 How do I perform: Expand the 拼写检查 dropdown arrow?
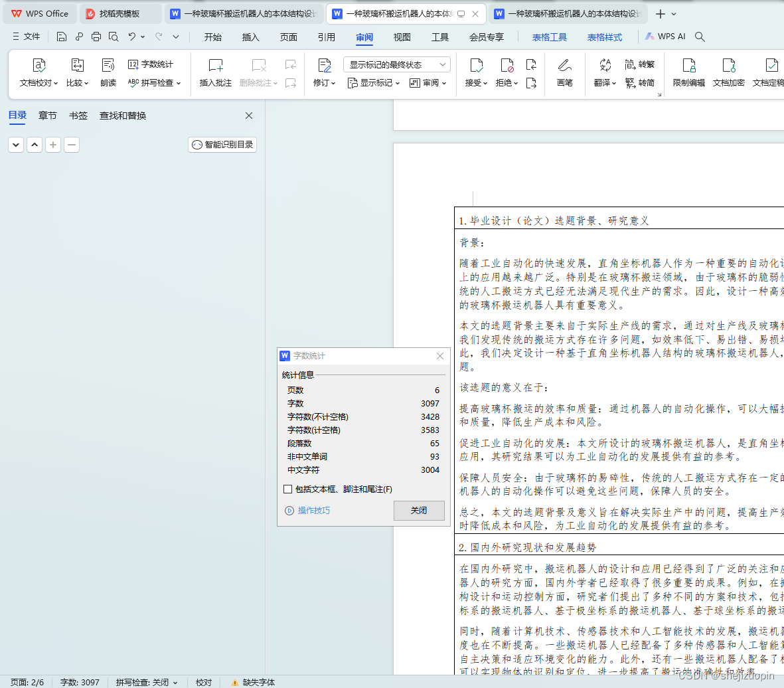tap(179, 83)
